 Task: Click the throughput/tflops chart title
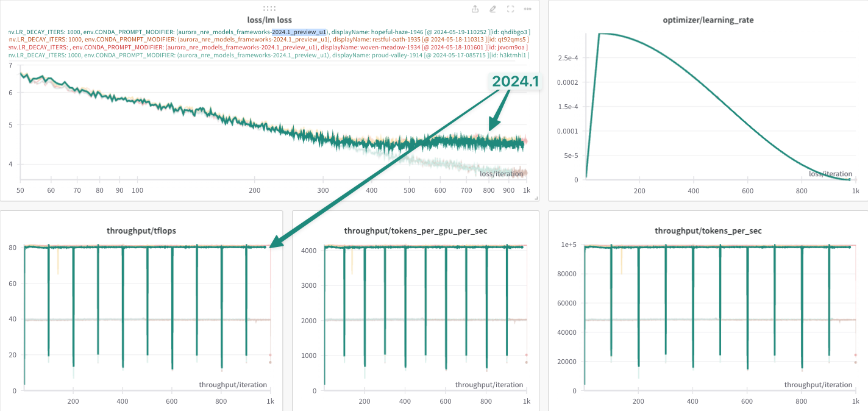[141, 231]
